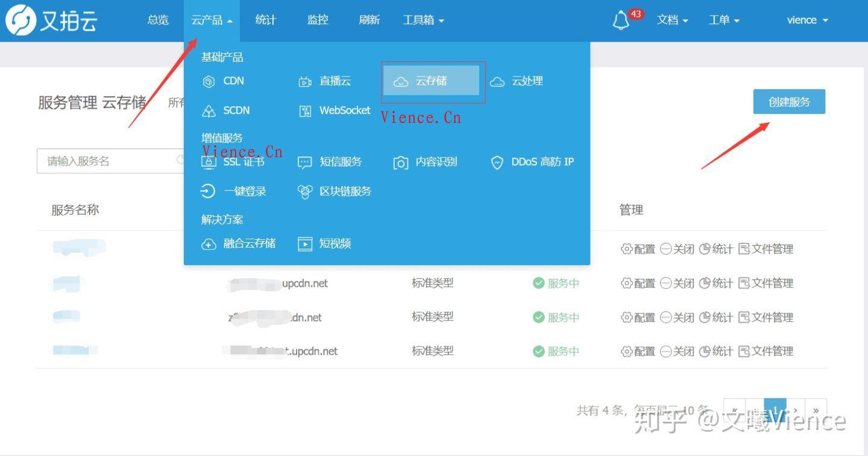Viewport: 868px width, 456px height.
Task: Switch to the 总览 menu item
Action: 157,20
